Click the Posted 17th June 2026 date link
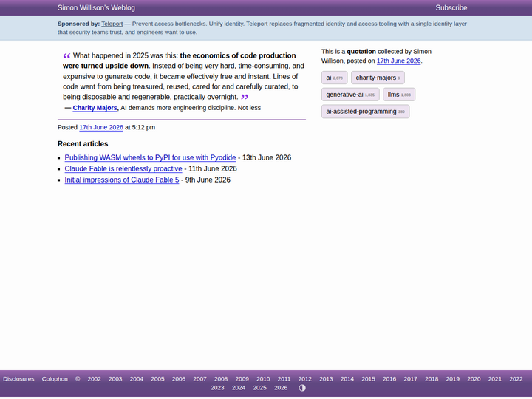This screenshot has height=399, width=532. (101, 128)
